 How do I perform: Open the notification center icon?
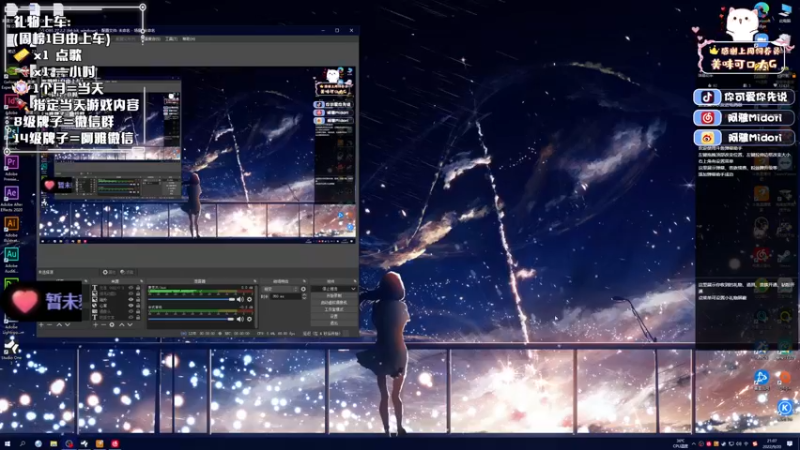point(790,443)
